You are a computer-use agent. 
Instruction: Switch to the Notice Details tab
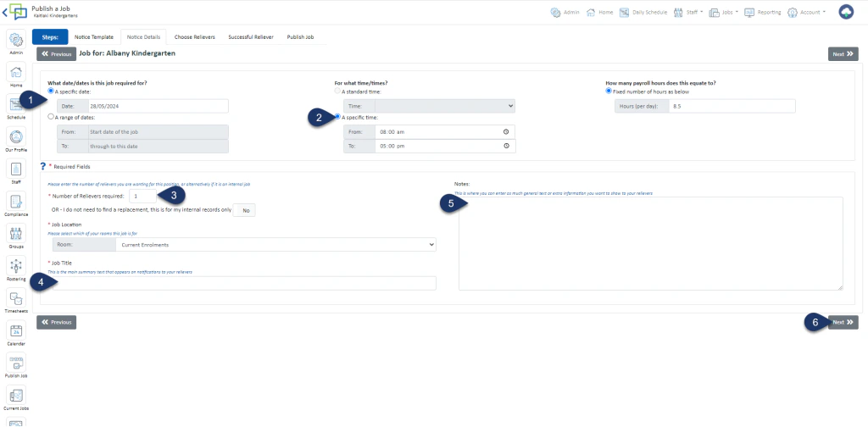point(143,37)
